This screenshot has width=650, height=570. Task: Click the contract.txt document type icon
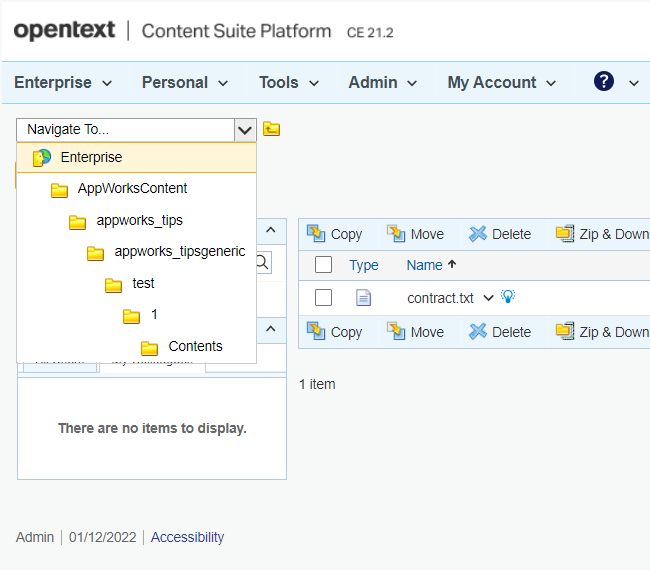(363, 297)
